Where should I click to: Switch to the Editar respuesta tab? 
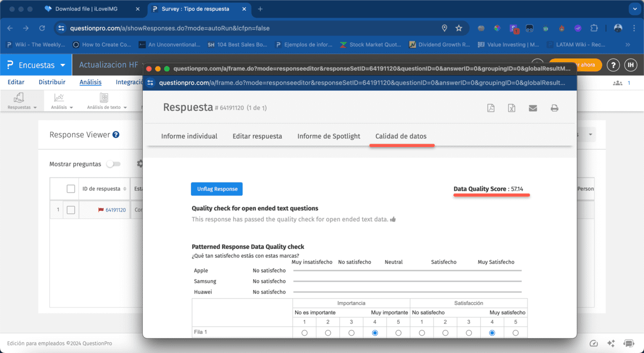point(257,136)
